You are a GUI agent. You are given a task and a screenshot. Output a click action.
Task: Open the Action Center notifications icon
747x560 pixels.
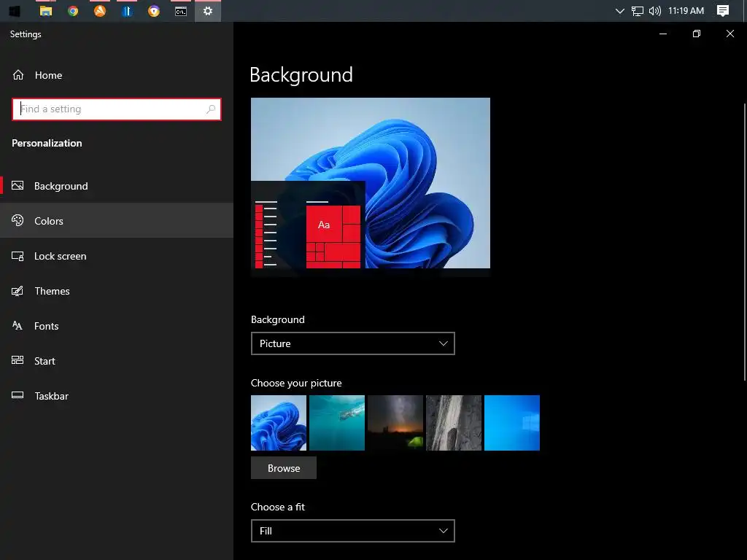click(x=723, y=11)
